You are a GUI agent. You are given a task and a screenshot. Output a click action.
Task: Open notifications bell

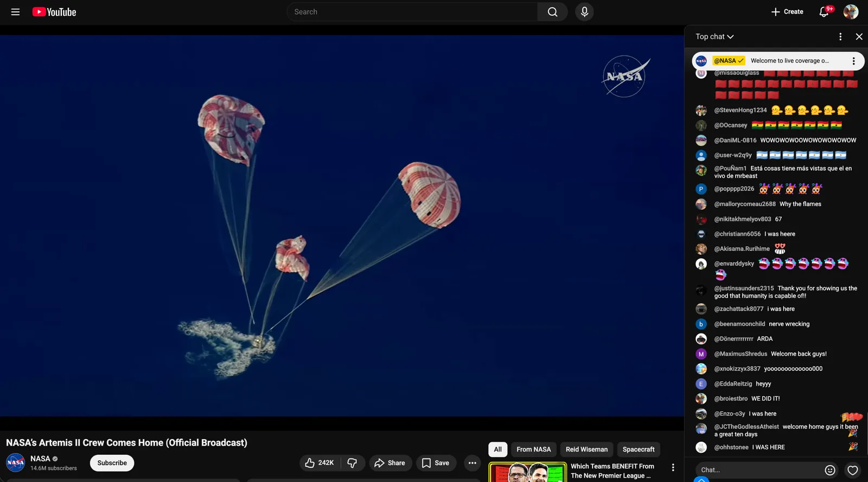tap(824, 12)
